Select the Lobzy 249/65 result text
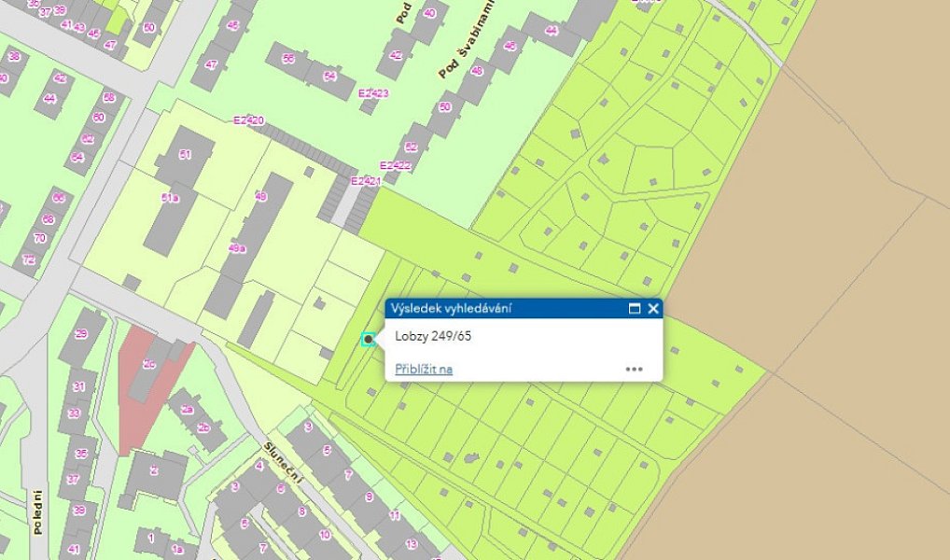950x560 pixels. click(433, 336)
